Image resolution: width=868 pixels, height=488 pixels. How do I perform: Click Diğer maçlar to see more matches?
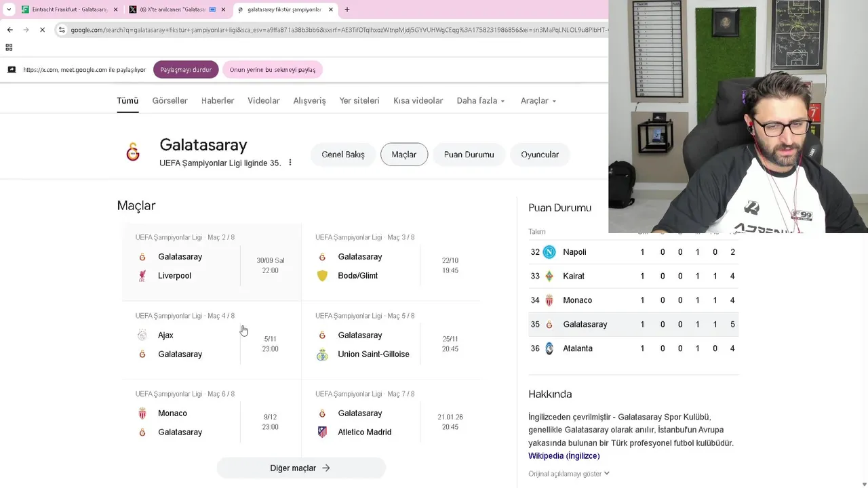click(300, 468)
